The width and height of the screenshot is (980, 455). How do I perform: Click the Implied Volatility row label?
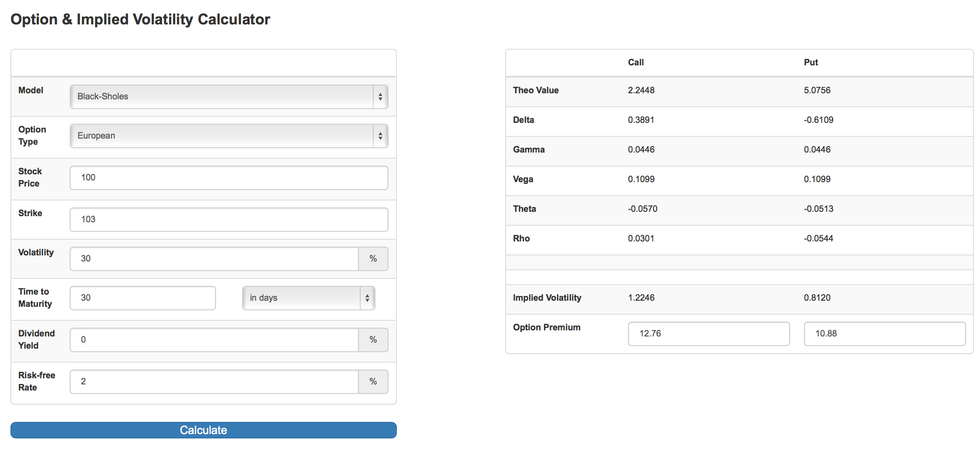(x=547, y=298)
